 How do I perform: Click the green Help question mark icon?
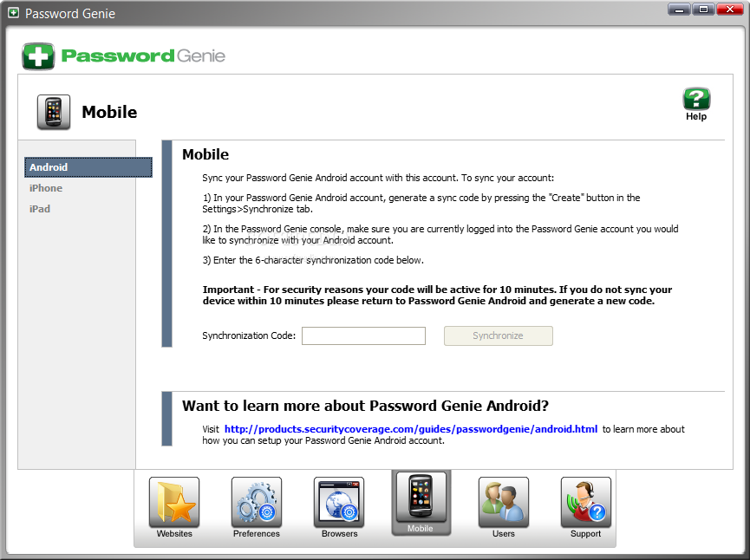tap(696, 100)
